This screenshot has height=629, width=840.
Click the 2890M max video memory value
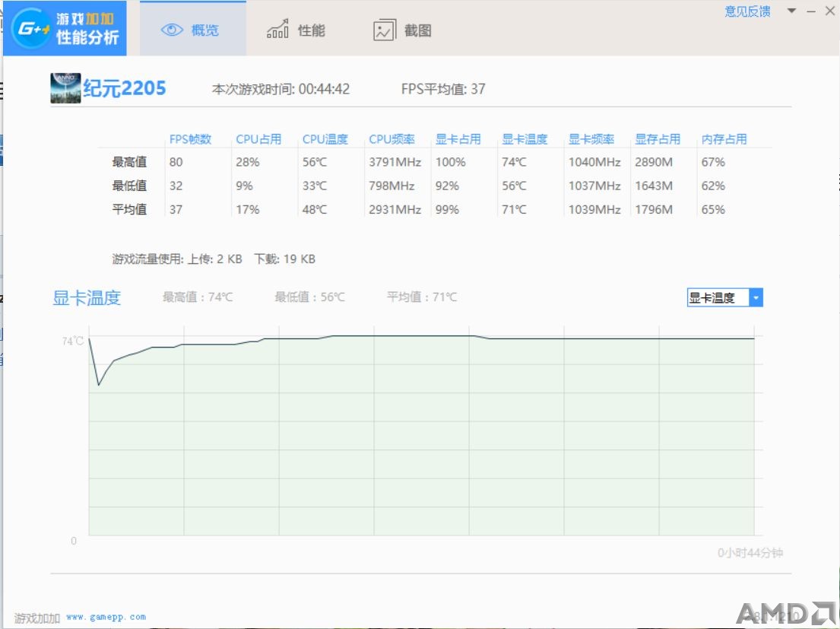tap(654, 162)
